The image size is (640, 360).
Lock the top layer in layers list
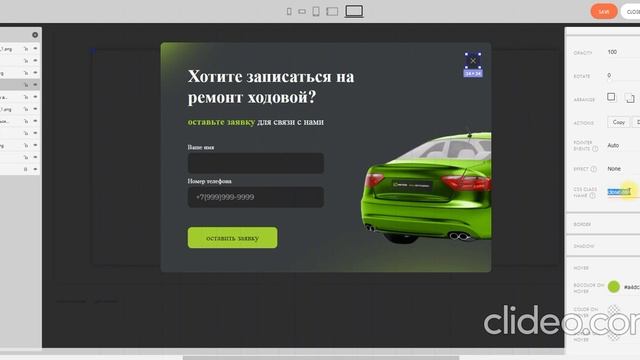click(x=26, y=49)
